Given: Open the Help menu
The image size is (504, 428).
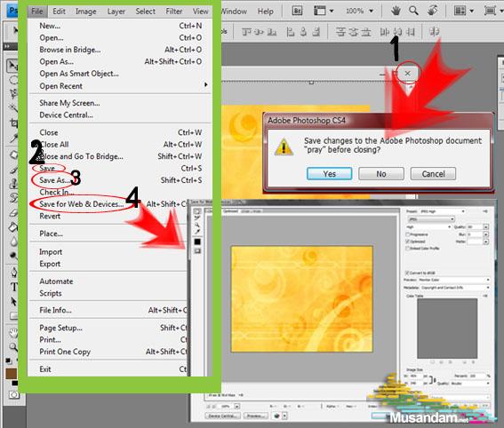Looking at the screenshot, I should [x=266, y=12].
